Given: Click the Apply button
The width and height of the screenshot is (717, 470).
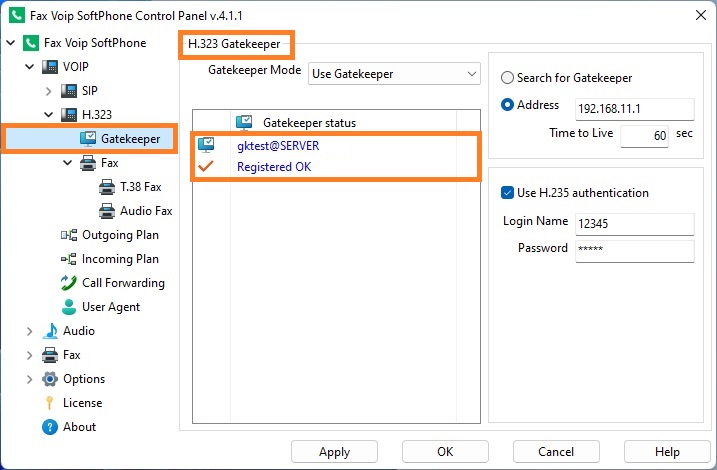Looking at the screenshot, I should click(334, 452).
